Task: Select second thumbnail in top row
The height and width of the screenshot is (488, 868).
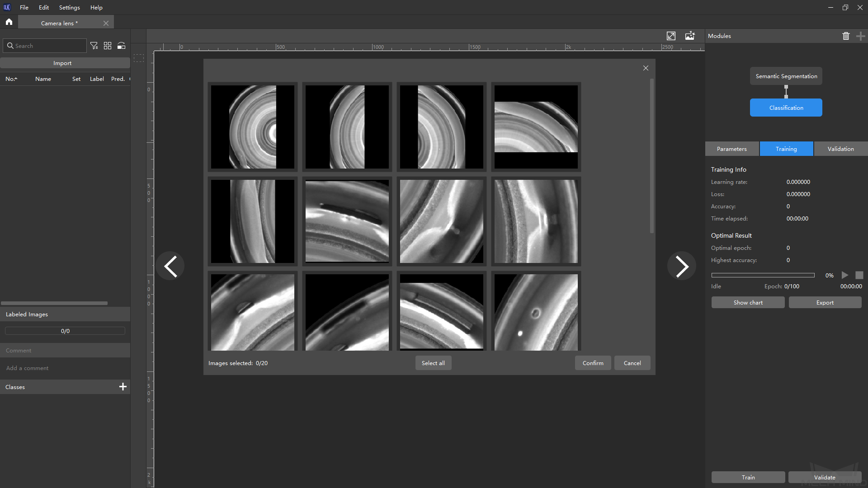Action: 347,127
